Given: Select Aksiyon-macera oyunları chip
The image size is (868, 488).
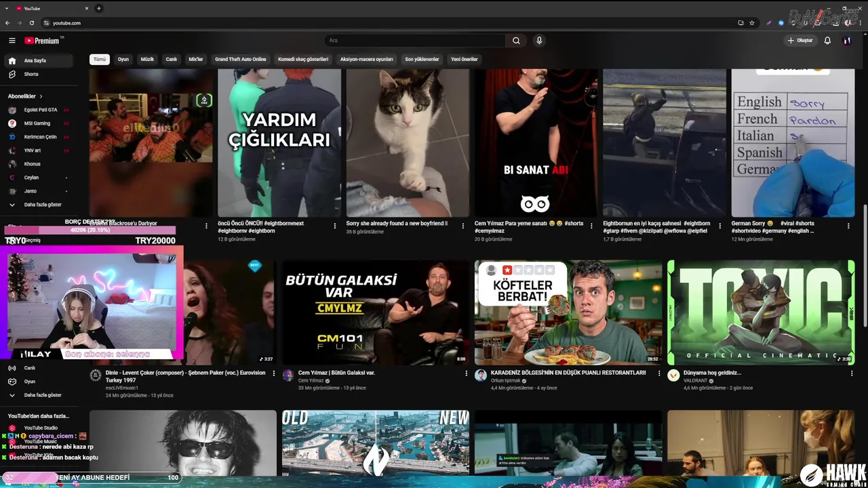Looking at the screenshot, I should 367,59.
